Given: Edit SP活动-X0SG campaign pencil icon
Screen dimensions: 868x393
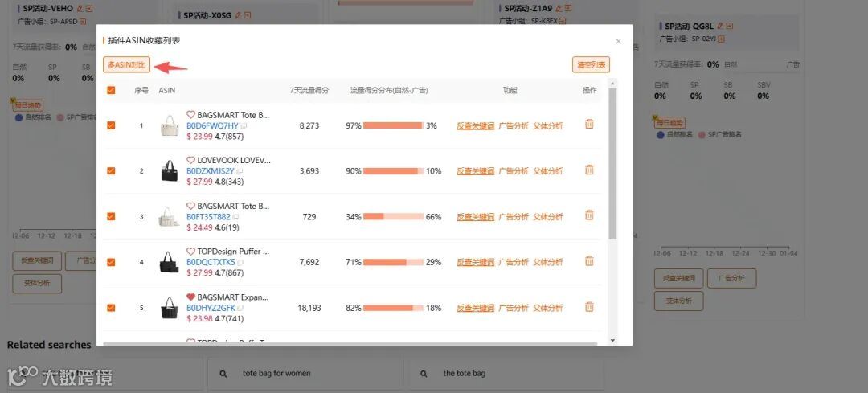Looking at the screenshot, I should pos(238,15).
